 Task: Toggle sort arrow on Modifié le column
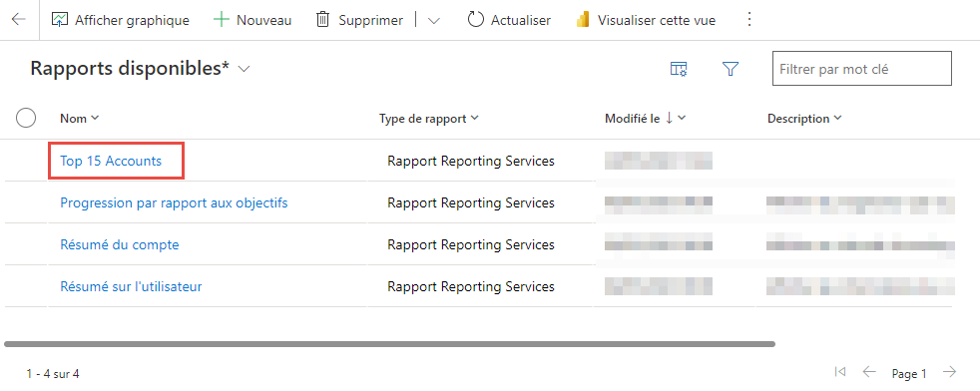tap(669, 118)
